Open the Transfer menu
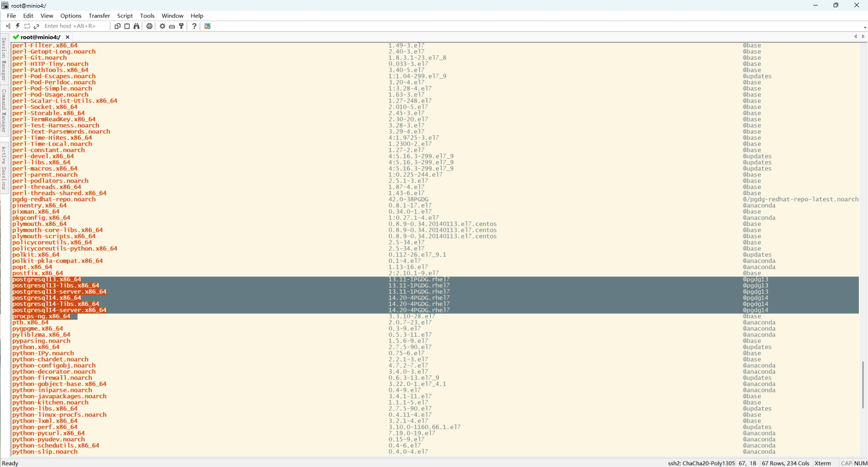The width and height of the screenshot is (868, 467). point(99,16)
